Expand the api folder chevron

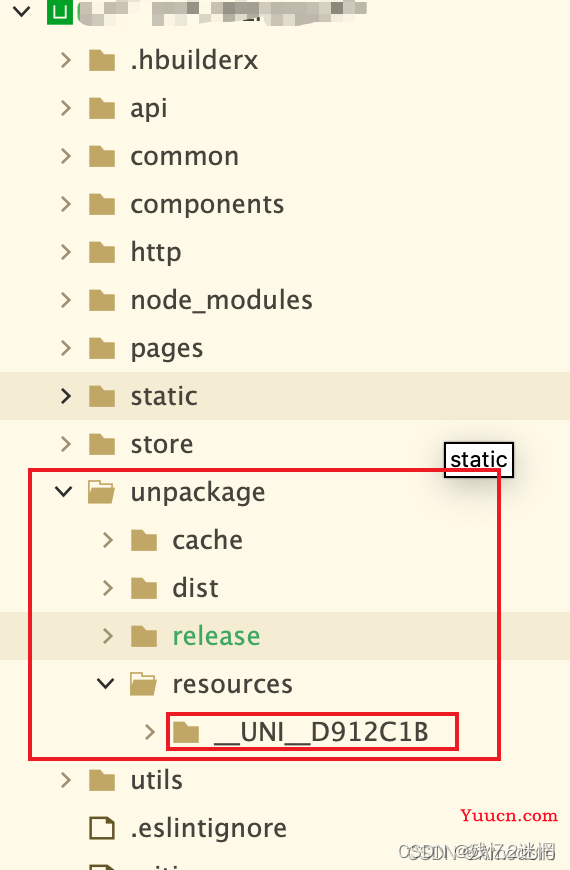[66, 108]
